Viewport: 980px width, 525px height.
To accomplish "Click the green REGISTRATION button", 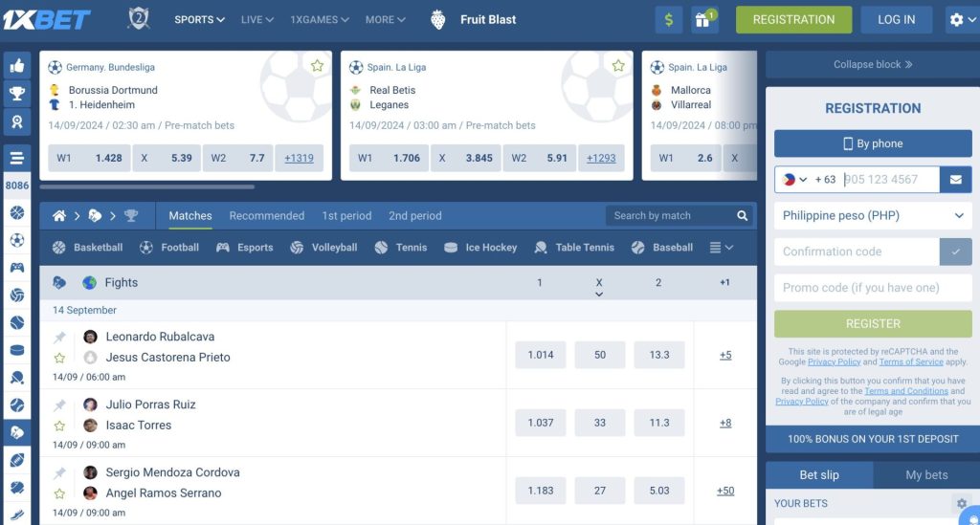I will [793, 19].
